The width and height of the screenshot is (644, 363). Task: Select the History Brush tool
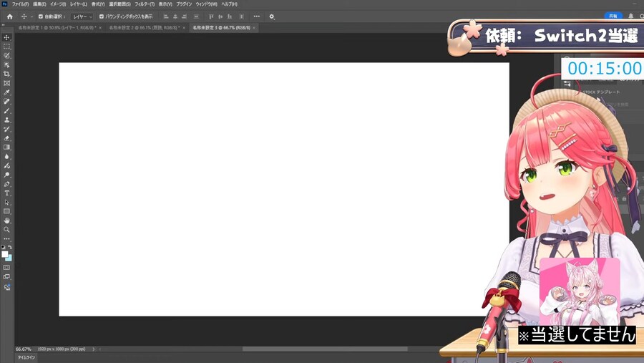(6, 129)
